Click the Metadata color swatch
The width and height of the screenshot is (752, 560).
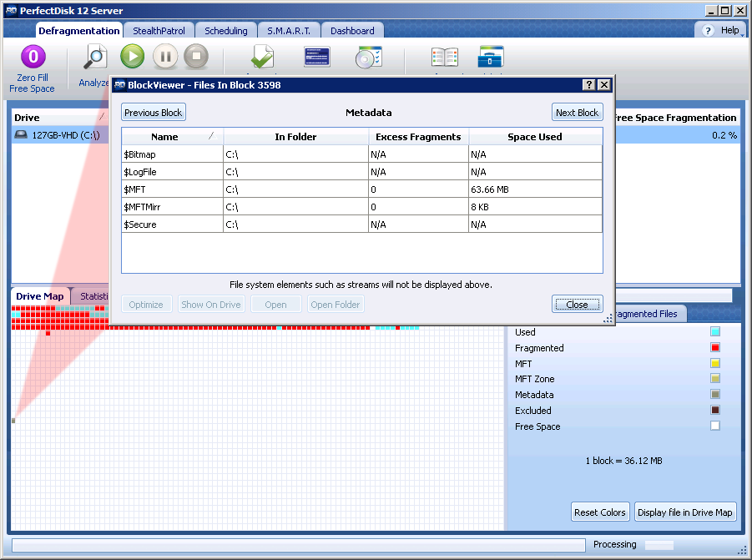coord(715,394)
